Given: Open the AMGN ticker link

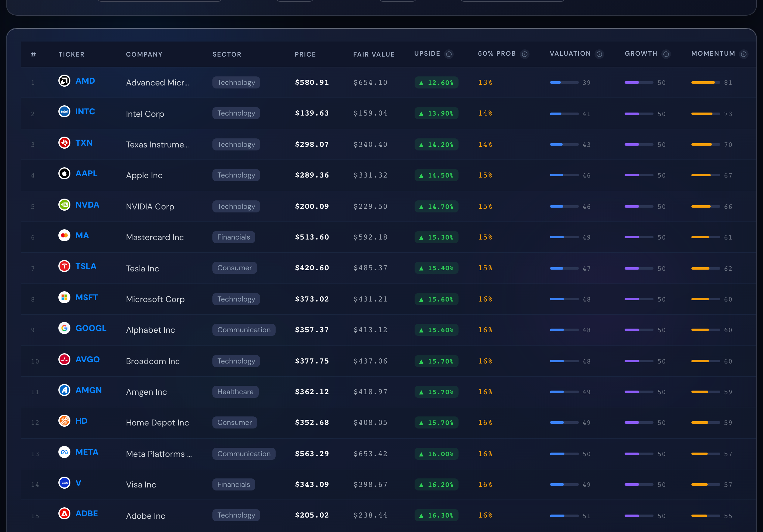Looking at the screenshot, I should [89, 390].
